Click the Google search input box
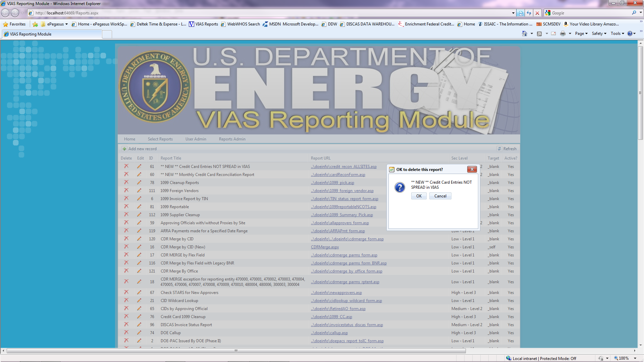 click(590, 13)
